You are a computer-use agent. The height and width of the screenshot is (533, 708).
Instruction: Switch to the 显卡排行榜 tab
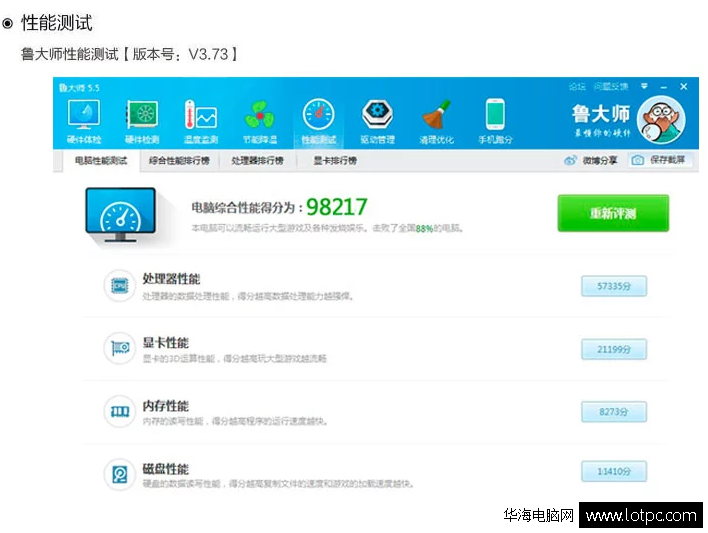click(x=335, y=161)
